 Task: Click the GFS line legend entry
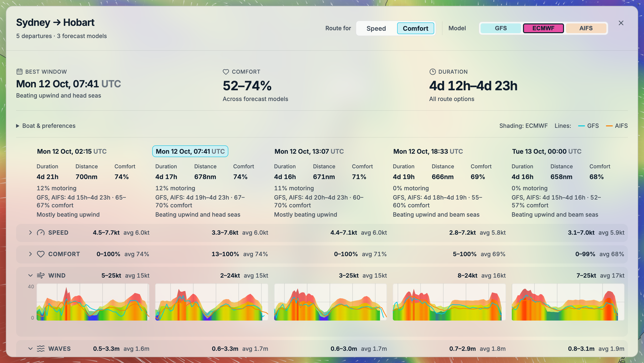pos(588,126)
